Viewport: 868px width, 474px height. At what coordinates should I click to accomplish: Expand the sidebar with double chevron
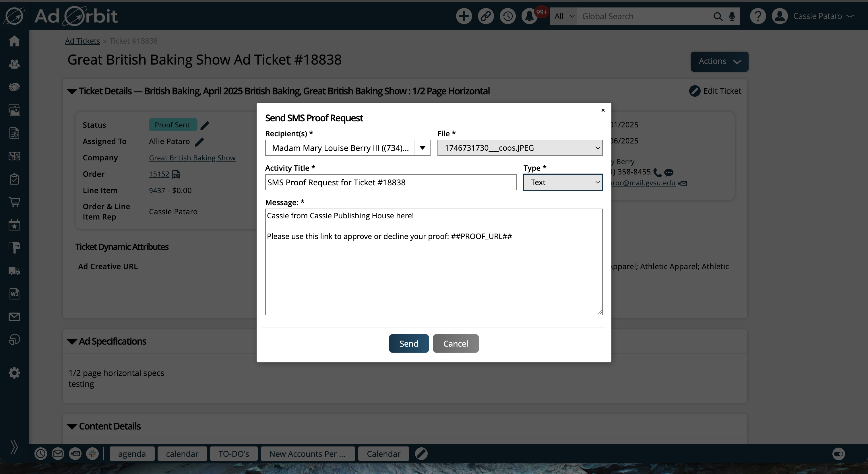point(14,447)
